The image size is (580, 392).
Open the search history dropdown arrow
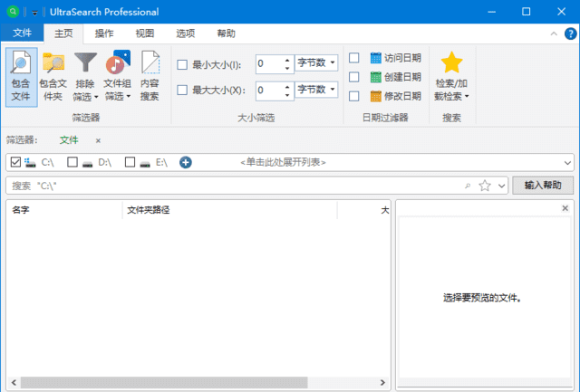coord(501,186)
